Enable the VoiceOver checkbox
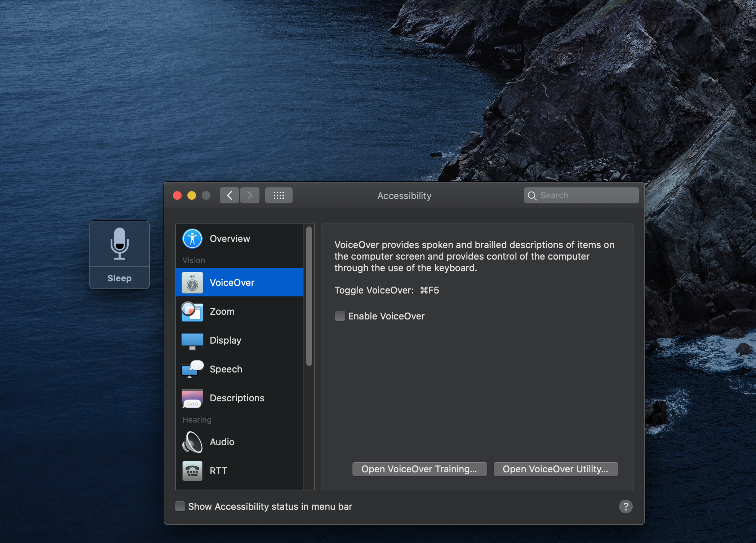 coord(340,316)
